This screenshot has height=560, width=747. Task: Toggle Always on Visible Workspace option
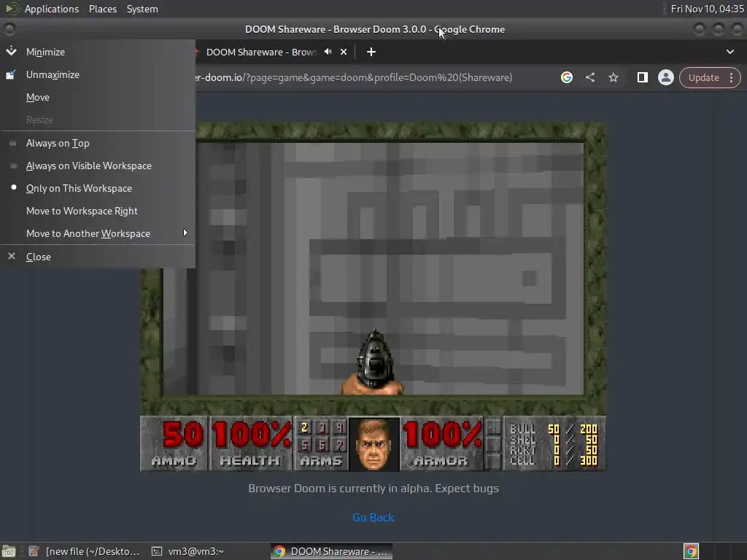click(98, 166)
